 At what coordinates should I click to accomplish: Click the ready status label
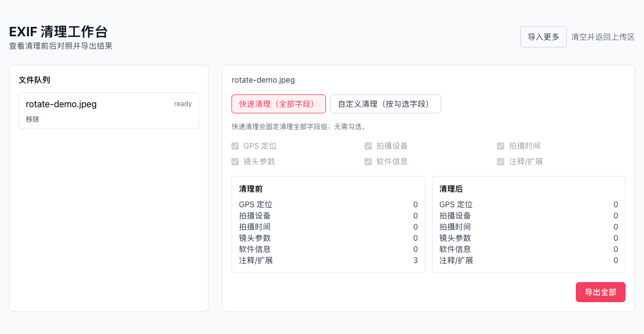[183, 103]
